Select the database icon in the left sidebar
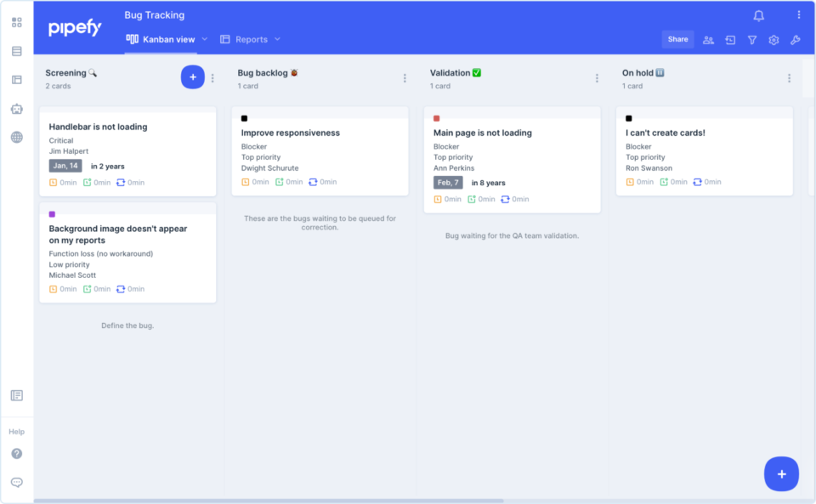 click(16, 50)
